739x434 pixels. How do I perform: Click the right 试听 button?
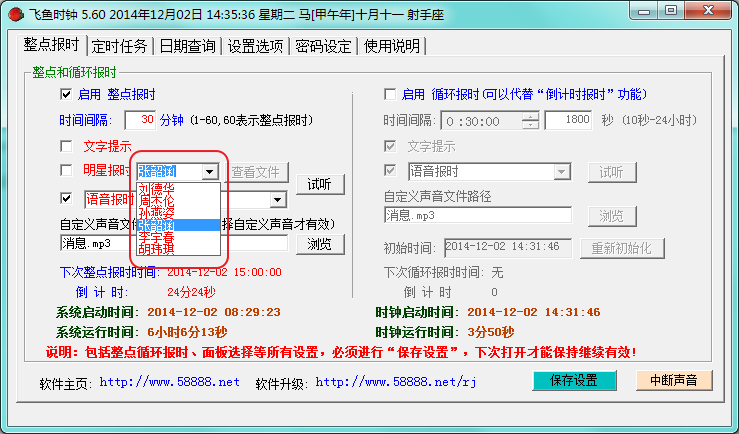612,172
